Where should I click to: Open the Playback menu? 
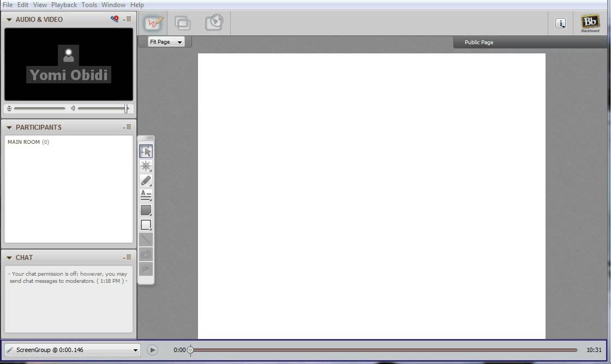click(64, 5)
